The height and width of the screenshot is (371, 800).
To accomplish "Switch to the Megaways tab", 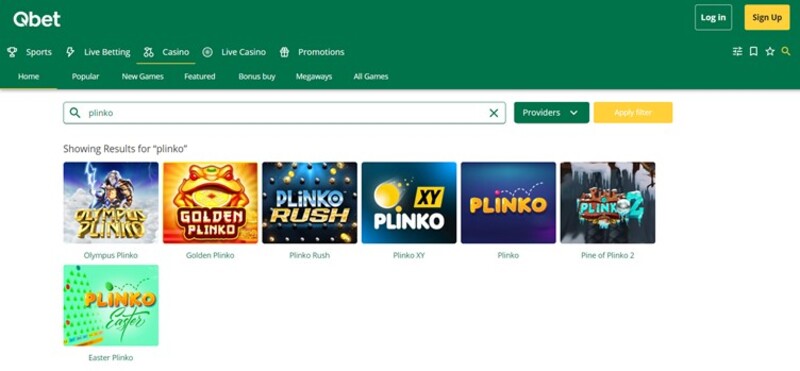I will (x=314, y=77).
